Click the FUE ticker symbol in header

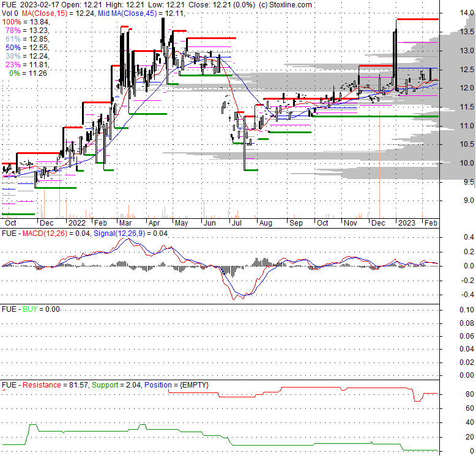pyautogui.click(x=9, y=5)
